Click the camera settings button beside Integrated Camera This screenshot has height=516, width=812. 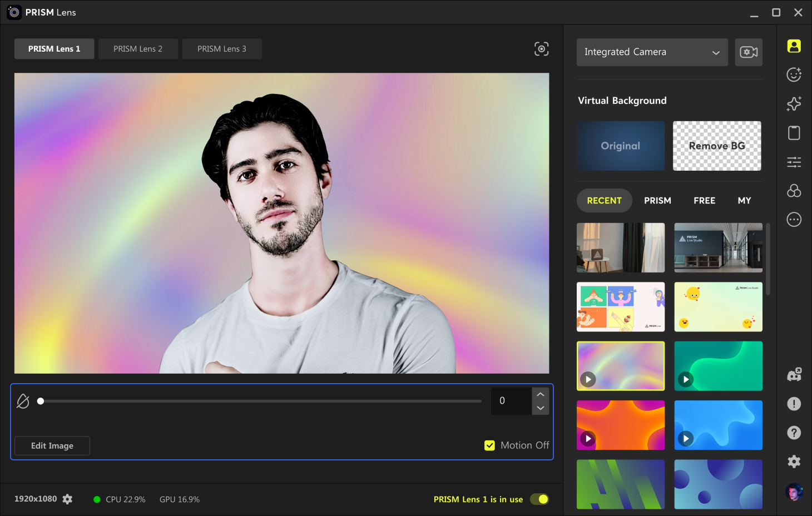(x=749, y=52)
